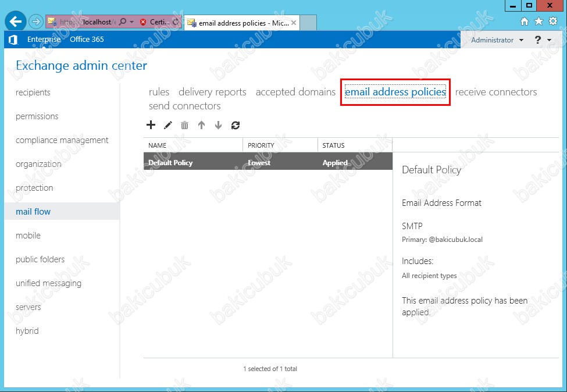
Task: Click SMTP label in details pane
Action: coord(412,226)
